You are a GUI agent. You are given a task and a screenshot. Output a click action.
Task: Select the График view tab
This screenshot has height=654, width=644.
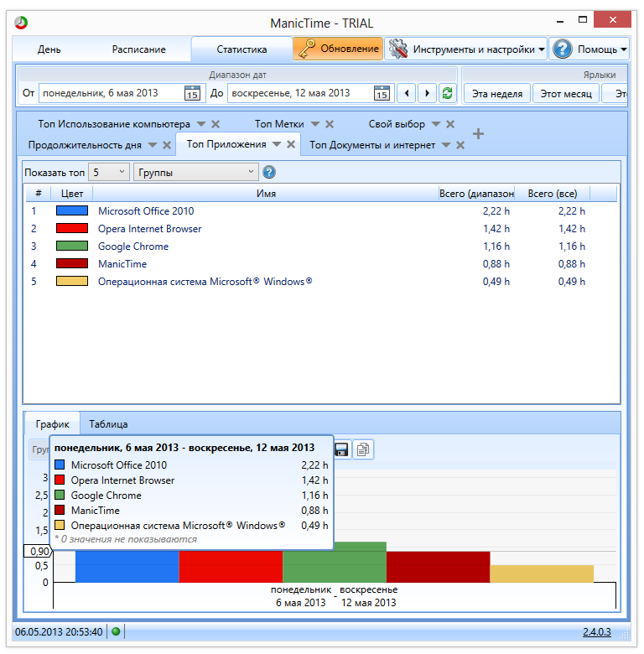click(x=52, y=424)
